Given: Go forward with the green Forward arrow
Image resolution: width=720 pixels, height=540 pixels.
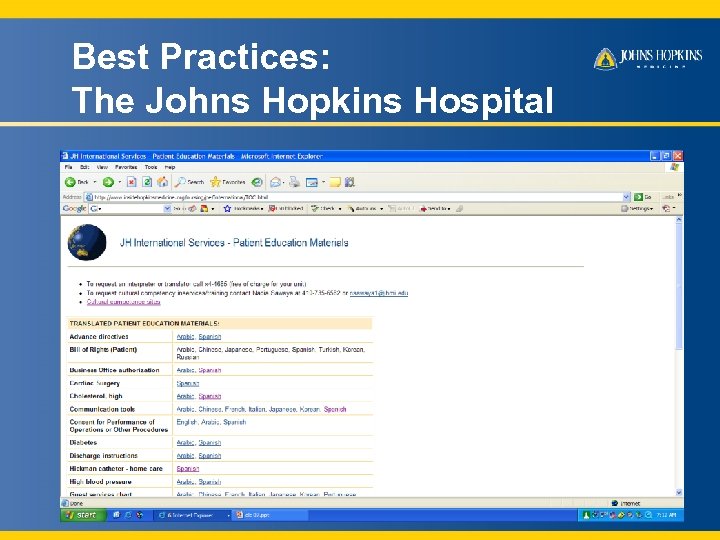Looking at the screenshot, I should pos(108,182).
